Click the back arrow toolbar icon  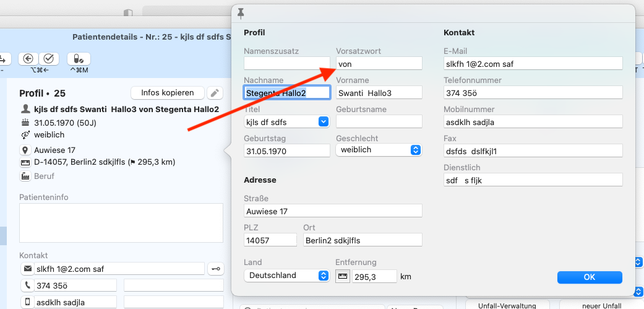point(28,59)
